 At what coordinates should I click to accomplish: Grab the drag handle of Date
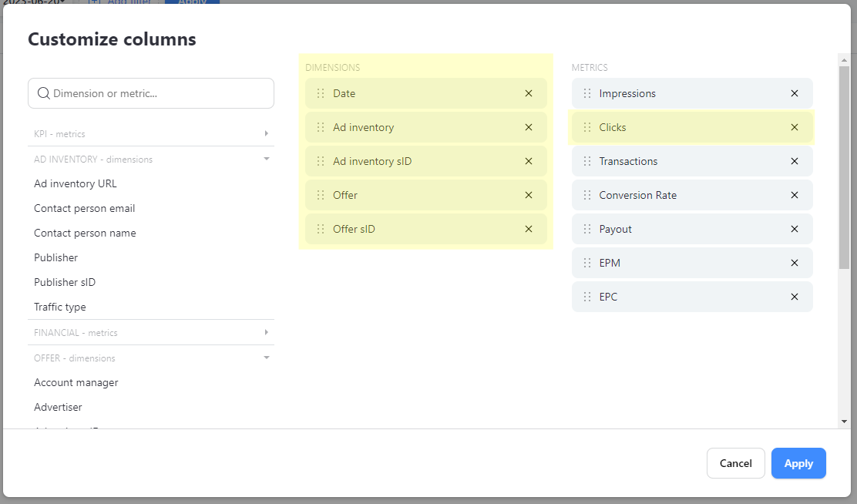[x=321, y=93]
